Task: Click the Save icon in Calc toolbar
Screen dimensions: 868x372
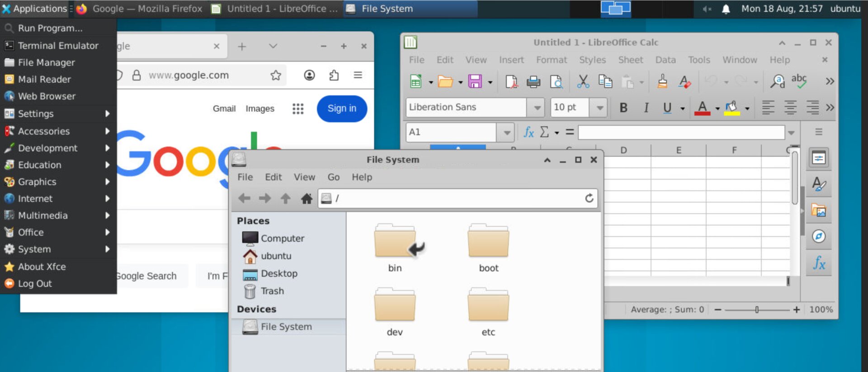Action: tap(475, 81)
